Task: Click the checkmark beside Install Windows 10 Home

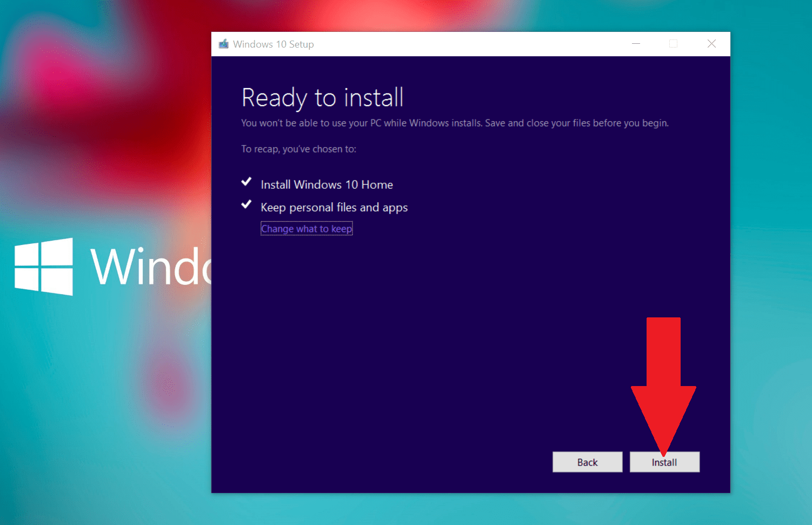Action: pyautogui.click(x=247, y=182)
